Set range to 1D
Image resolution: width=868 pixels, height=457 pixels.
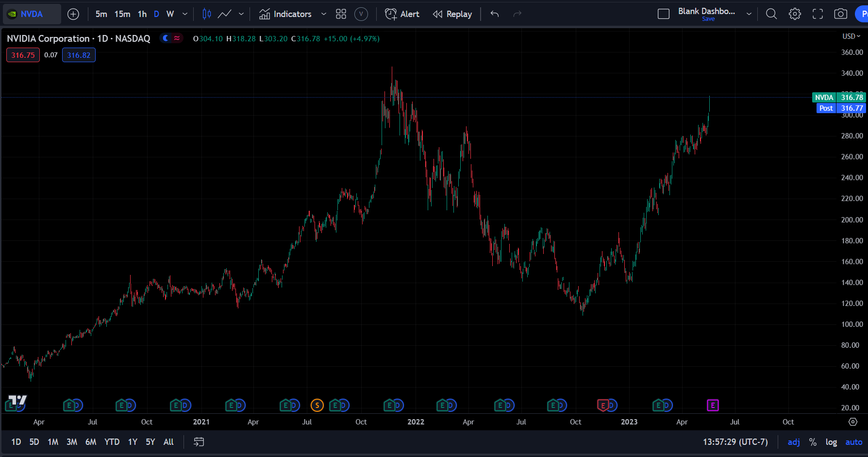[16, 442]
